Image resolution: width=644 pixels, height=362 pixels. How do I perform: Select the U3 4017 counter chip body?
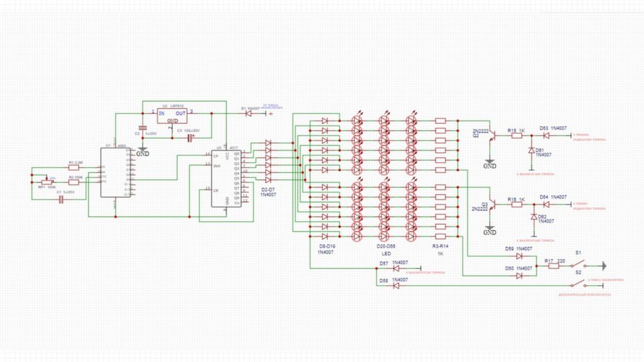coord(226,178)
